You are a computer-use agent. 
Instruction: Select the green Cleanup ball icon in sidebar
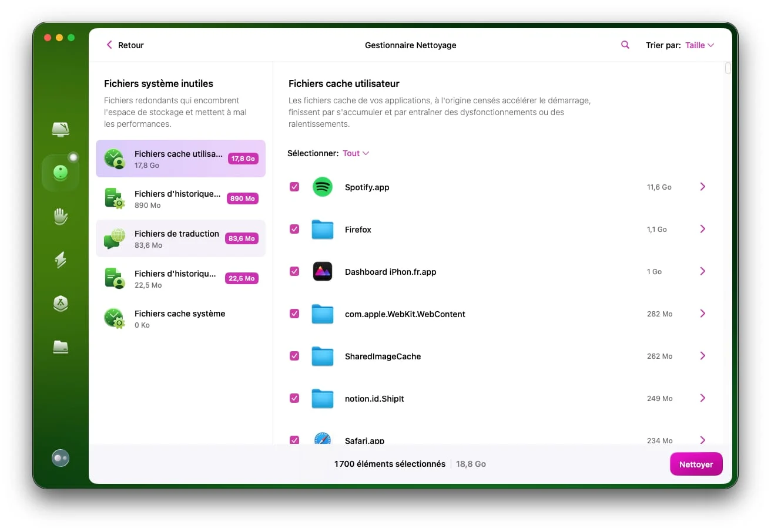pos(61,173)
